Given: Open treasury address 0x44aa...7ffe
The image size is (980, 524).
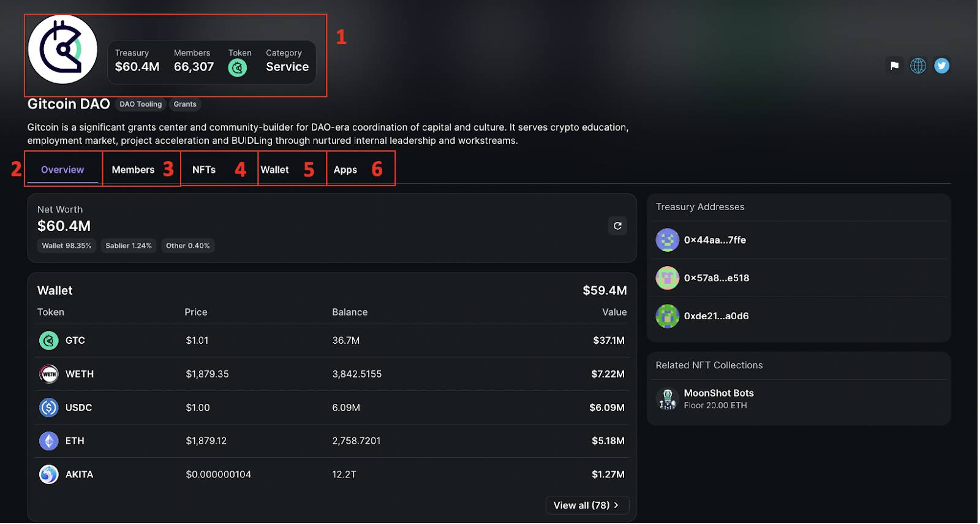Looking at the screenshot, I should 715,240.
